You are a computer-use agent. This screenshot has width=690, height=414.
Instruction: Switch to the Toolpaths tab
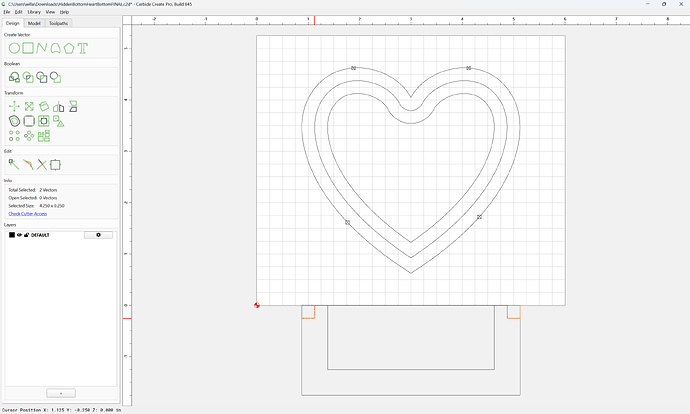point(59,23)
